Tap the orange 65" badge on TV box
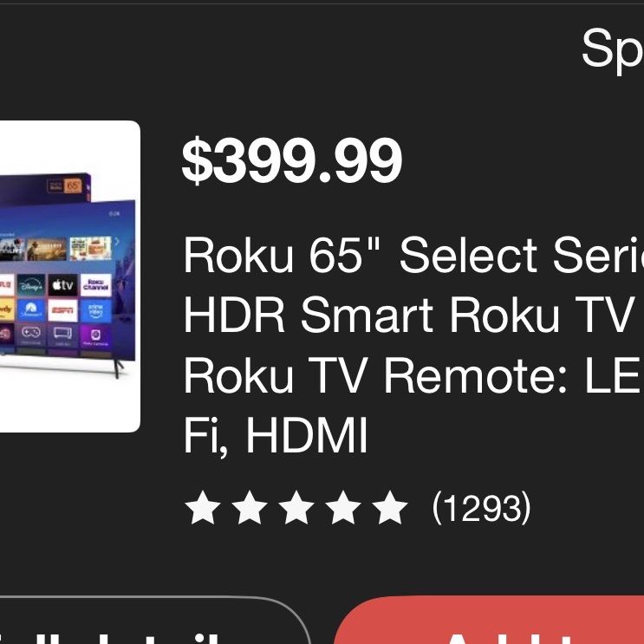The height and width of the screenshot is (644, 644). (x=73, y=186)
